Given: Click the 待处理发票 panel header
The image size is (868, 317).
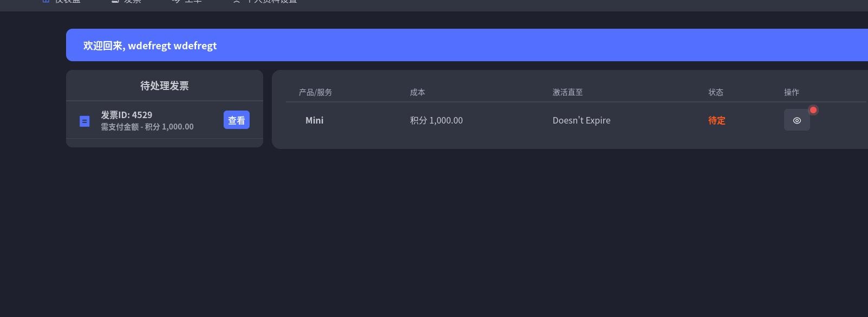Looking at the screenshot, I should coord(165,86).
